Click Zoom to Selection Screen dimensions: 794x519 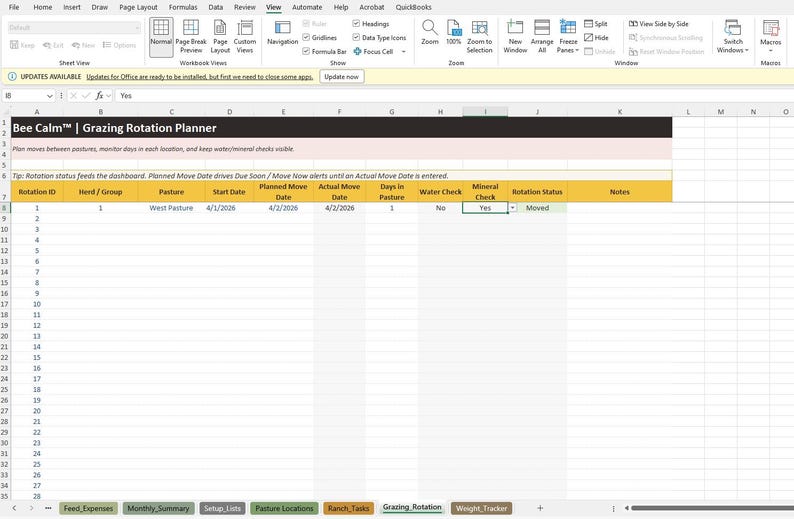click(479, 36)
